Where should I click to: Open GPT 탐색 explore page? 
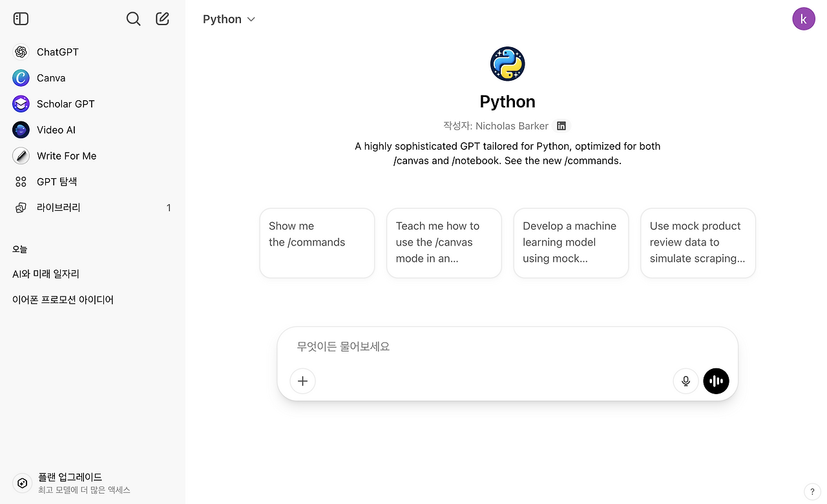[57, 182]
